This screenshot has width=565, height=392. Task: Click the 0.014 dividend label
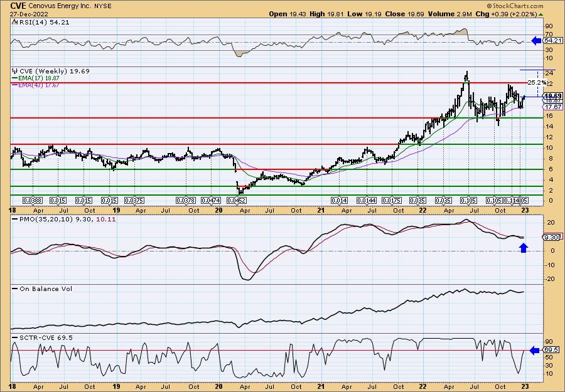(340, 200)
